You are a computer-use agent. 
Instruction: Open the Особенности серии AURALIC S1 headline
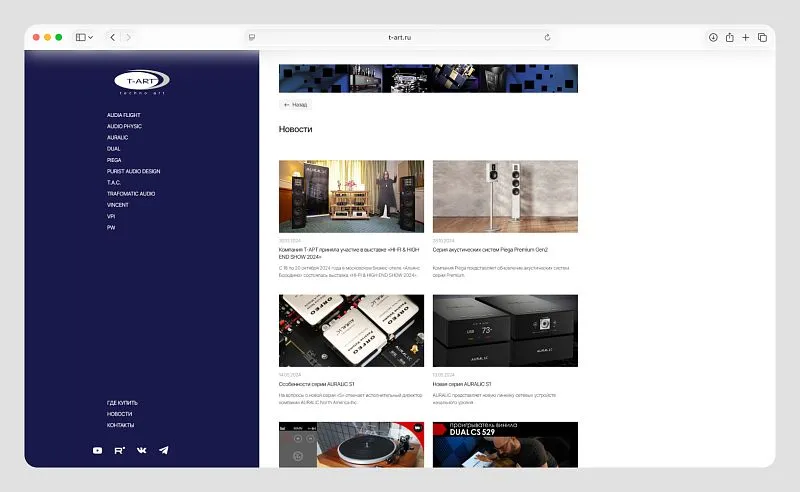[x=316, y=384]
